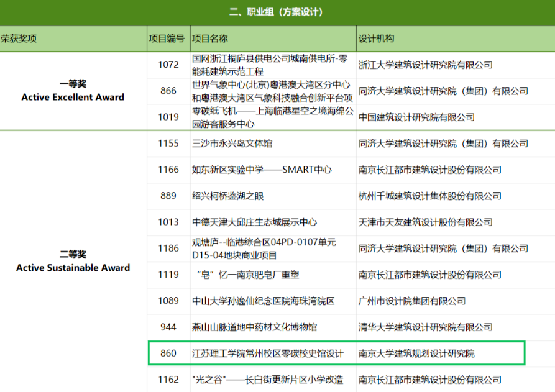Click '南京长江都市建筑设计股份有限公司' in row 1162
The height and width of the screenshot is (392, 555).
(430, 380)
